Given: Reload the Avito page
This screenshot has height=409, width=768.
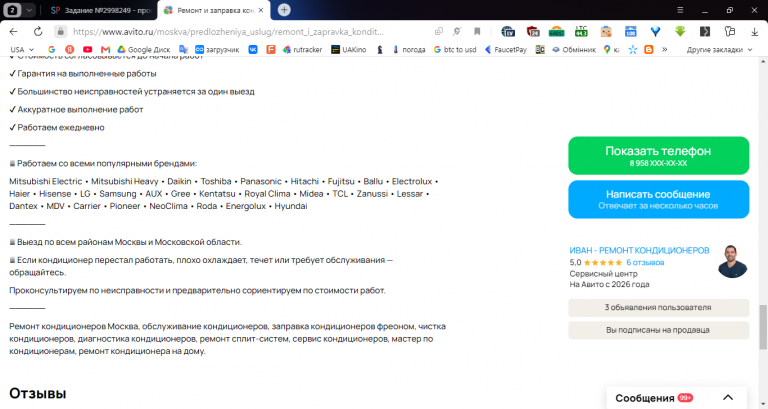Looking at the screenshot, I should pos(38,31).
